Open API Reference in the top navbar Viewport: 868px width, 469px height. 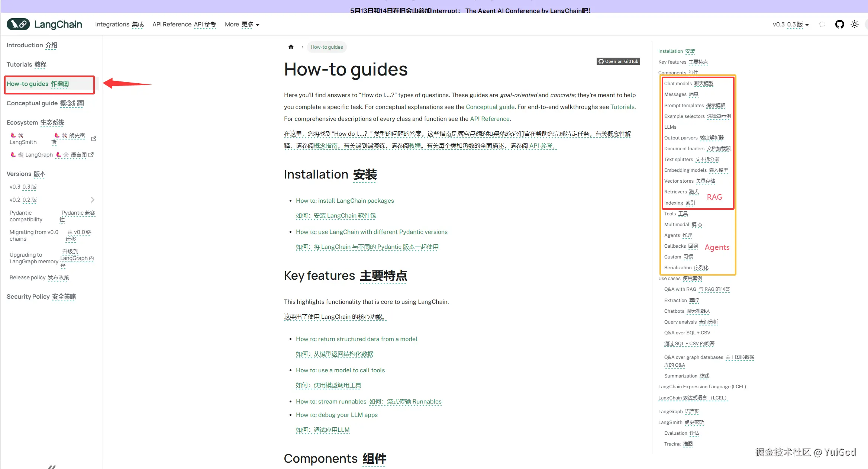click(x=184, y=25)
